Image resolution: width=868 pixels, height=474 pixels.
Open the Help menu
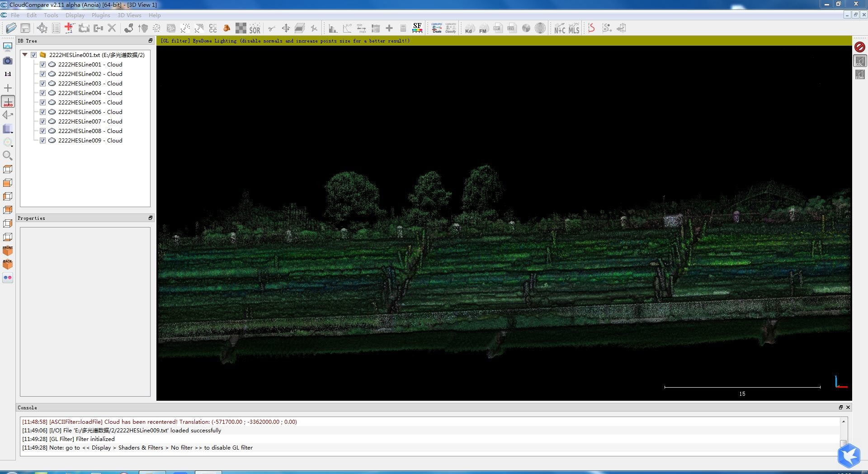tap(155, 15)
